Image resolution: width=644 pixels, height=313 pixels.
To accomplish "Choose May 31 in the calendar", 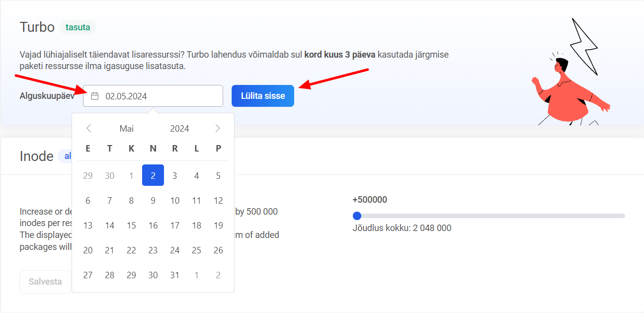I will coord(175,275).
